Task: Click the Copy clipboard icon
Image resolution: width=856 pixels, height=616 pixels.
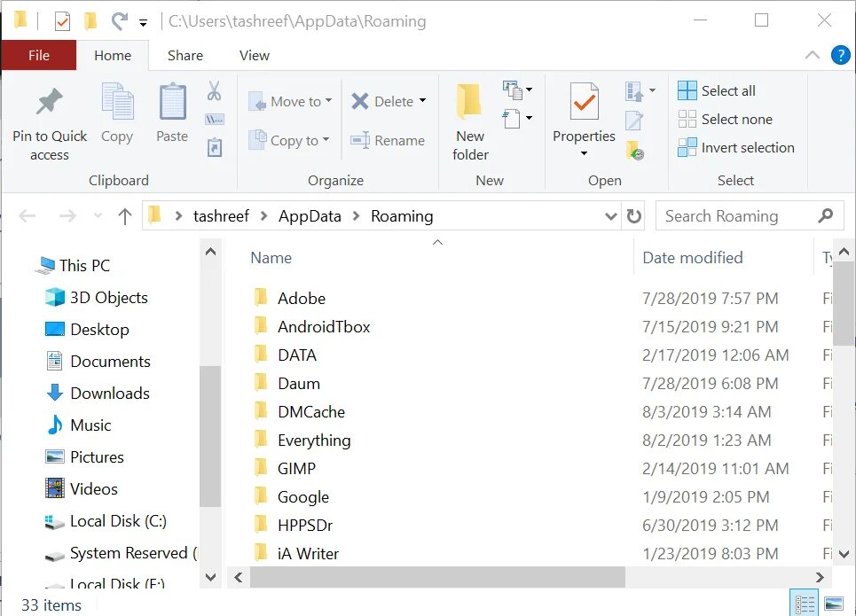Action: point(117,101)
